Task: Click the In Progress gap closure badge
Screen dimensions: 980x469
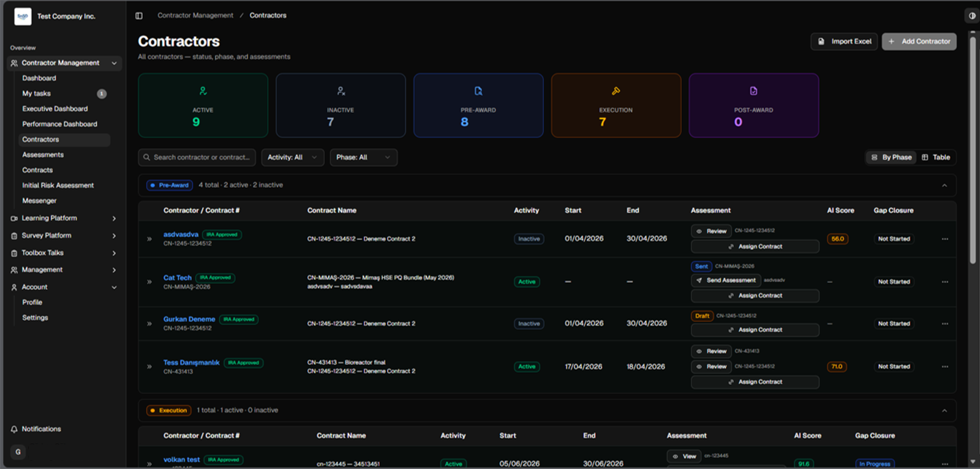Action: pos(875,464)
